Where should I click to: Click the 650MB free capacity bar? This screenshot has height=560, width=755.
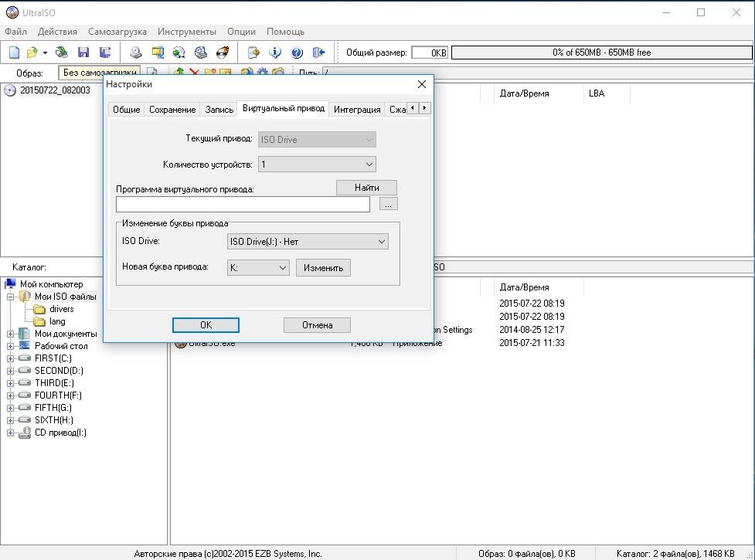[601, 53]
